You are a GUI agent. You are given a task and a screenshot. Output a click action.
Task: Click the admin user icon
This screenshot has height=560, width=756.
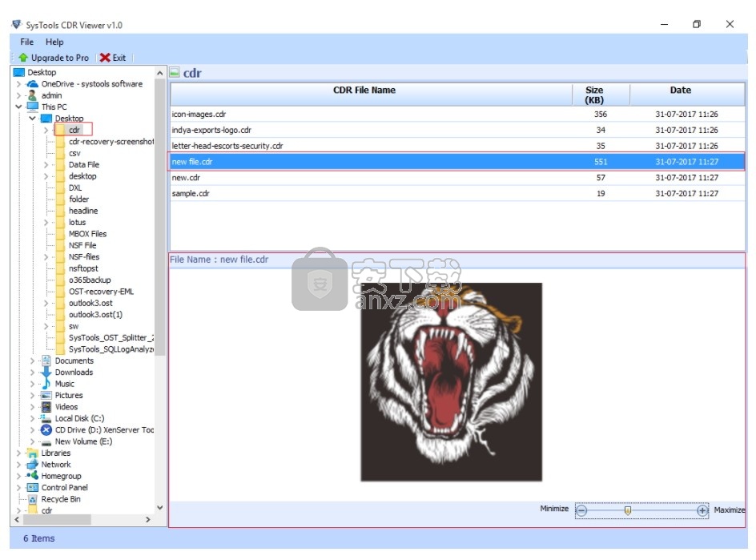coord(32,95)
